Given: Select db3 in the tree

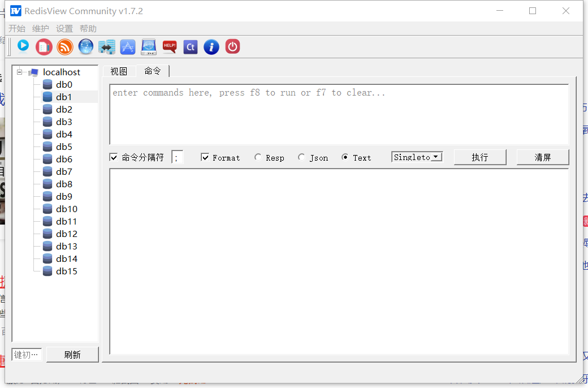Looking at the screenshot, I should (x=64, y=122).
